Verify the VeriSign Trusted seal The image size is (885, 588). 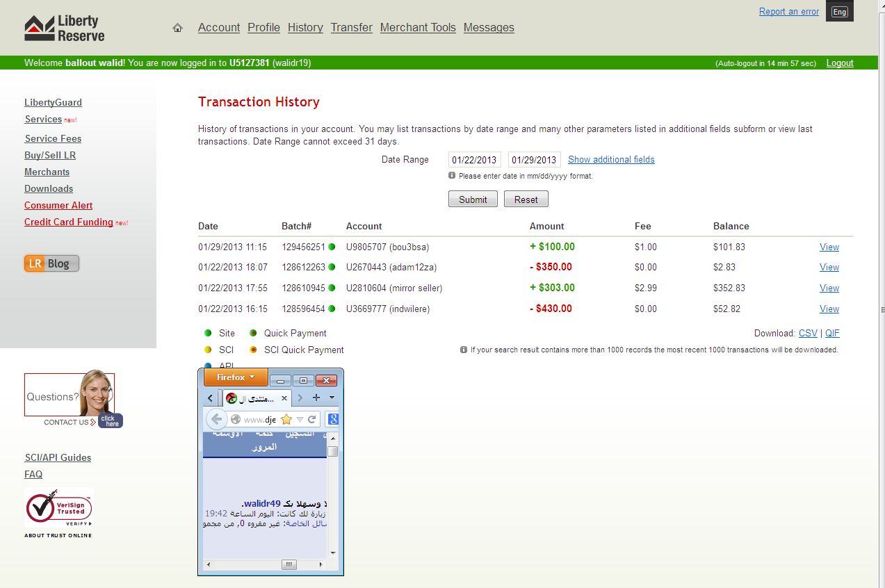(x=58, y=507)
